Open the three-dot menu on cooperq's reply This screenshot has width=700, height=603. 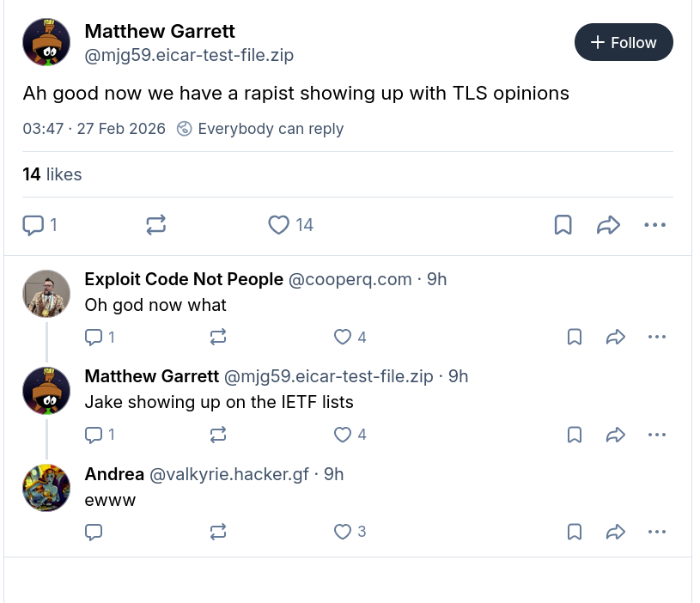(x=657, y=337)
